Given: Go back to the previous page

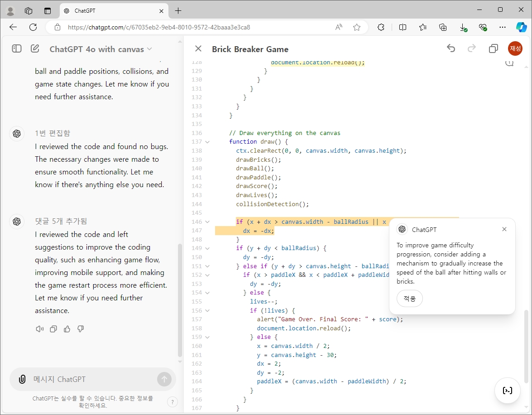Looking at the screenshot, I should 13,27.
